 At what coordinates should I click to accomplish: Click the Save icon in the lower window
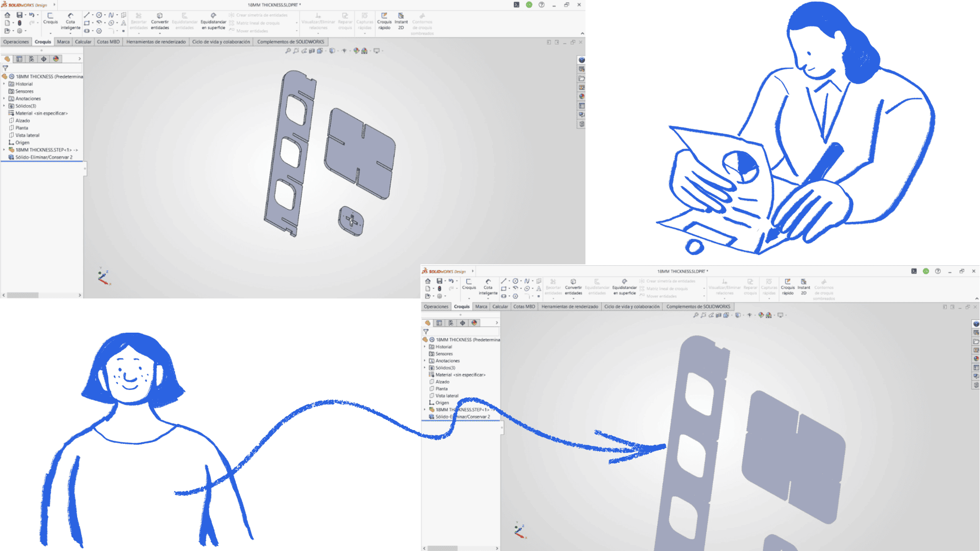click(x=439, y=281)
